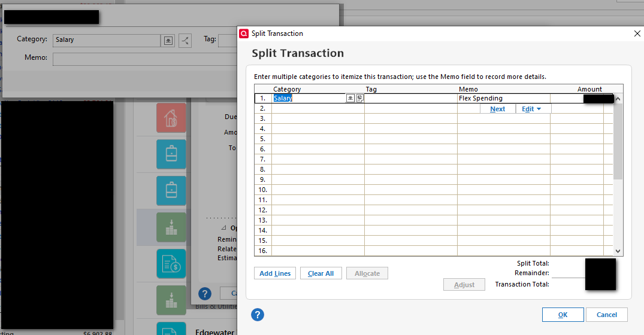The width and height of the screenshot is (644, 335).
Task: Click the Flex Spending memo cell
Action: point(504,98)
